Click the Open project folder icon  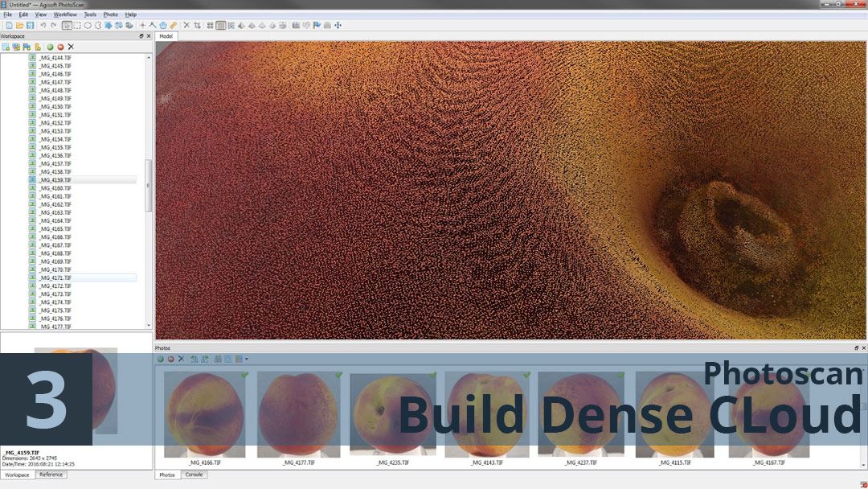19,26
